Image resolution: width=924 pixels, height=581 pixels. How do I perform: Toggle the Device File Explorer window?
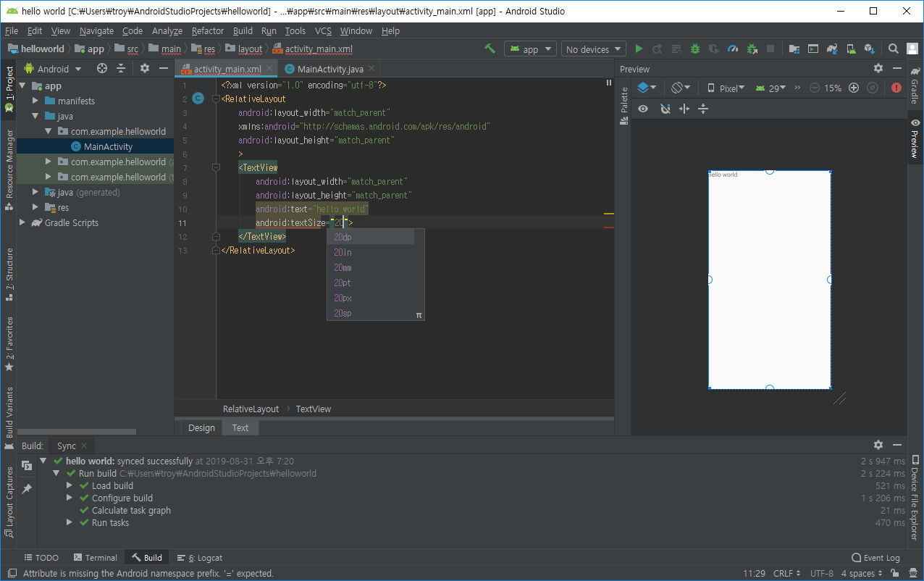tap(915, 498)
